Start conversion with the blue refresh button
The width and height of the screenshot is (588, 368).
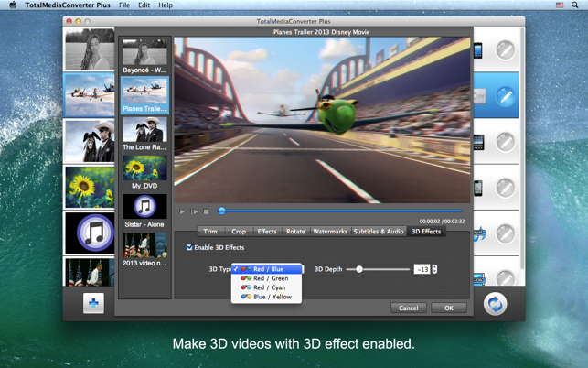coord(495,304)
